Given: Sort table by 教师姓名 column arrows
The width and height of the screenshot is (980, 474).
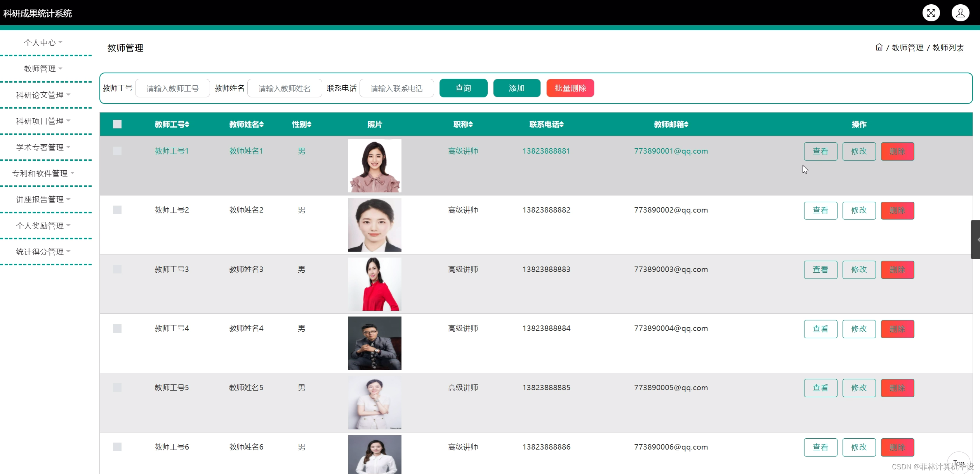Looking at the screenshot, I should (262, 125).
